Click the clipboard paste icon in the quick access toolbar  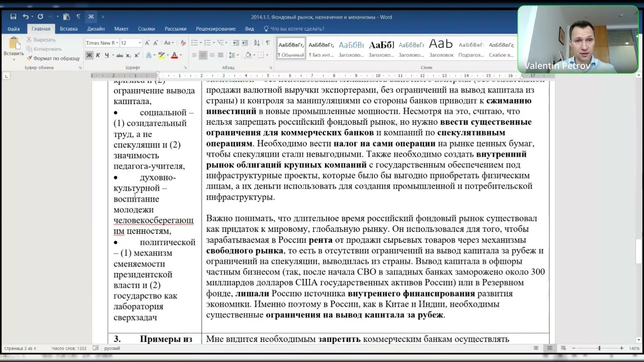pos(66,17)
